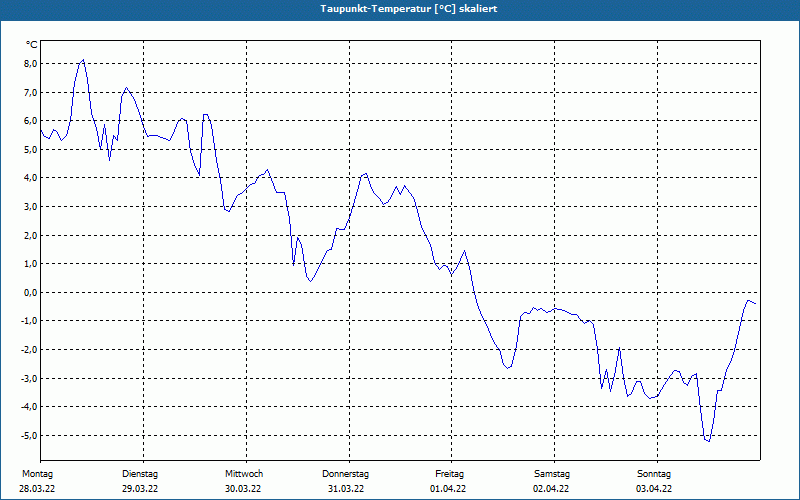Click the Dienstag day label
This screenshot has width=800, height=500.
point(140,474)
